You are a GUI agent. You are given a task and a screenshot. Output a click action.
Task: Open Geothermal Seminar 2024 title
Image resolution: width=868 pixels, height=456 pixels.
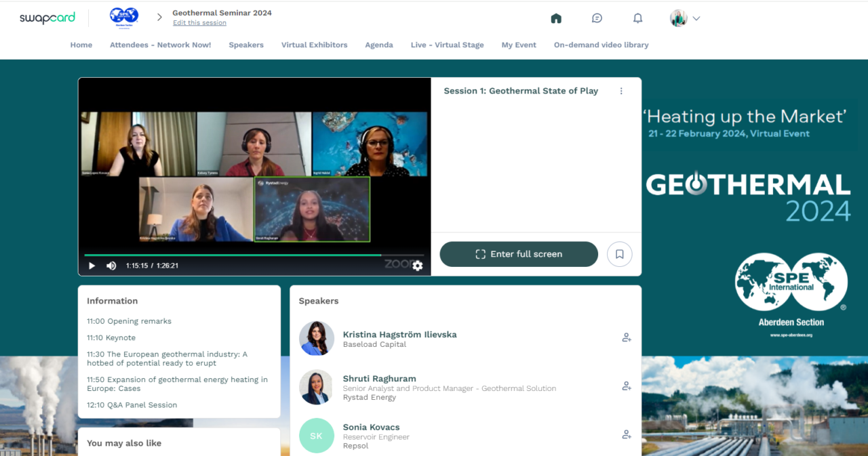222,13
